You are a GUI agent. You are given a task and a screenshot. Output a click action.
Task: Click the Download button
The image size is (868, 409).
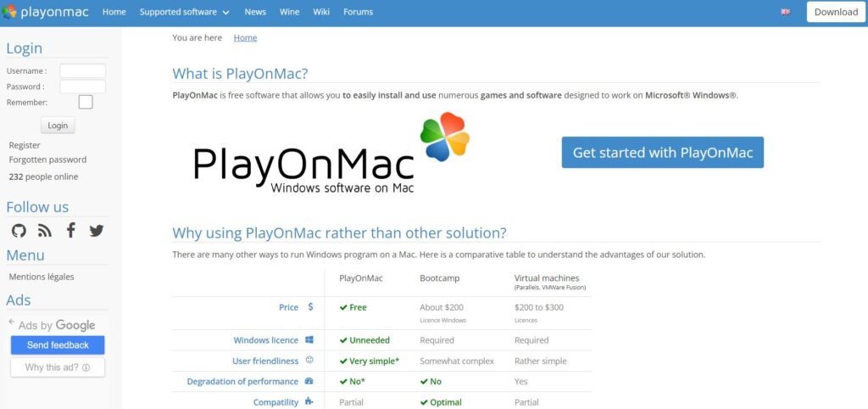pyautogui.click(x=836, y=12)
